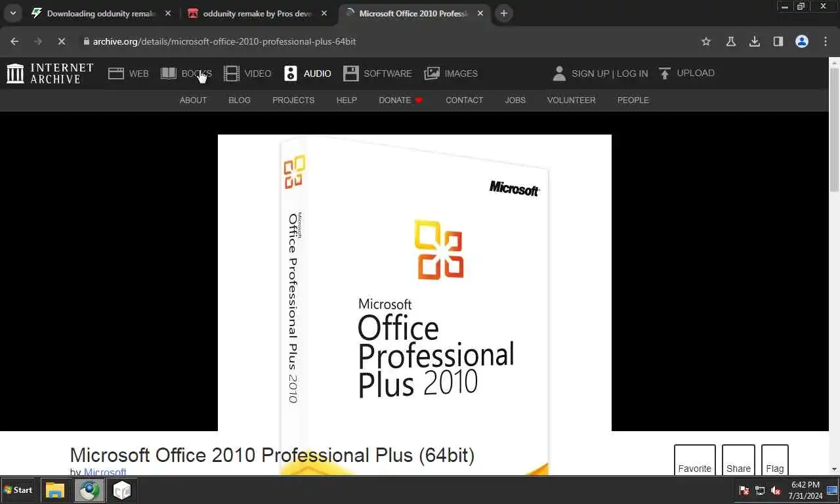Switch to the Downloading oddunity remake tab
840x504 pixels.
(101, 13)
